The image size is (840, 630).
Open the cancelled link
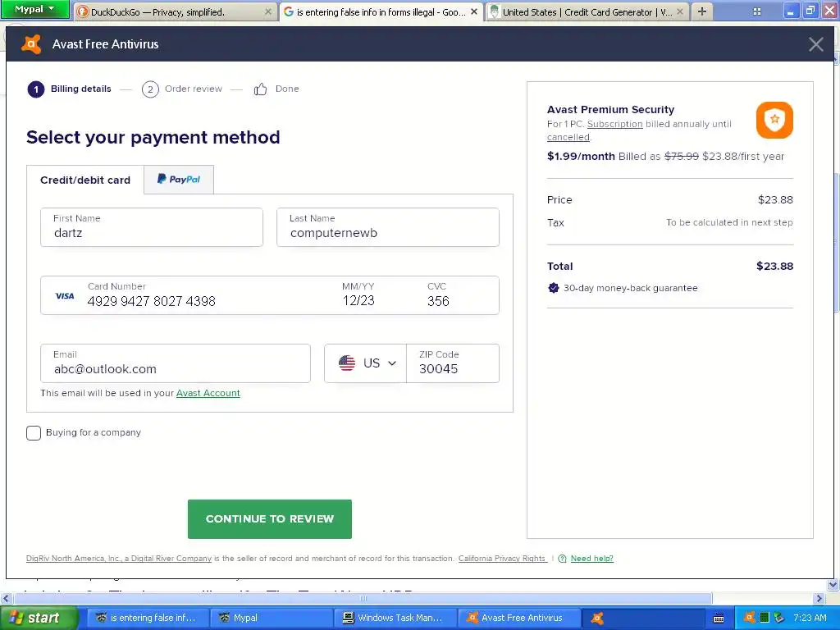pyautogui.click(x=568, y=137)
